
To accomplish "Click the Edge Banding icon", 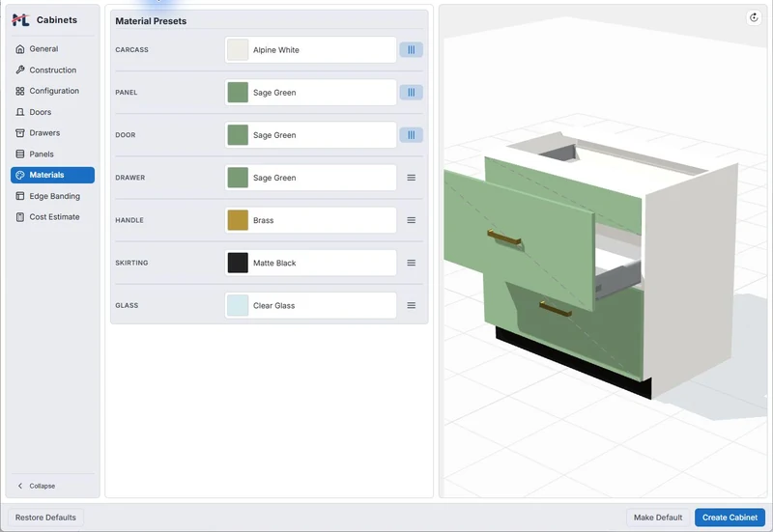I will point(20,196).
